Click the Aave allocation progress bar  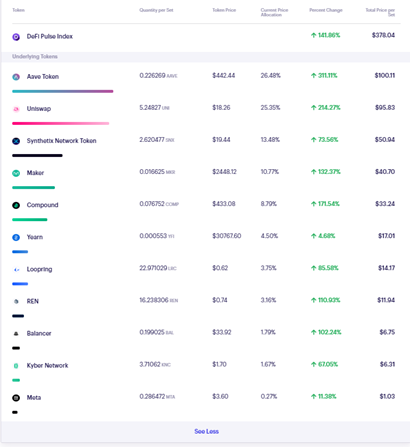pyautogui.click(x=63, y=91)
